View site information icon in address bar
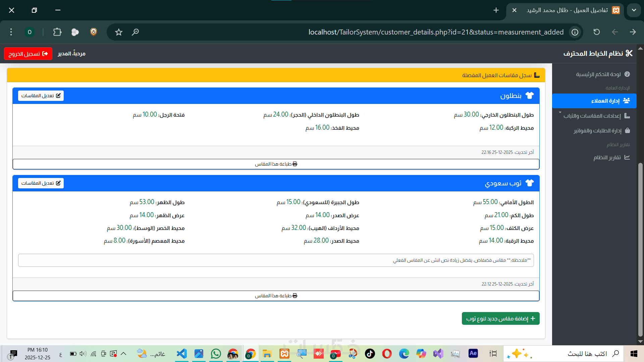The height and width of the screenshot is (362, 644). coord(575,32)
